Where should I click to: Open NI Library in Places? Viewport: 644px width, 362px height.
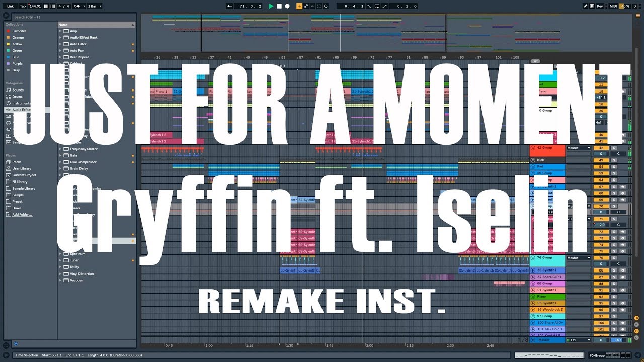pos(20,182)
